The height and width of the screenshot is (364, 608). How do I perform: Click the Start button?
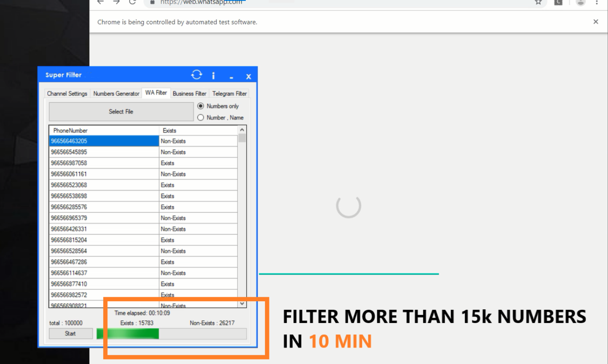71,334
